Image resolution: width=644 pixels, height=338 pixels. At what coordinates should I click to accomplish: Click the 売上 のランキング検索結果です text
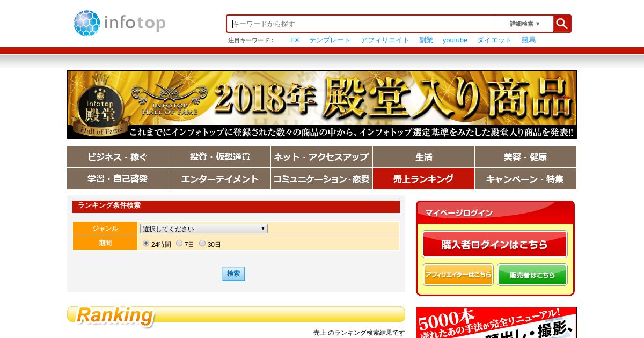pyautogui.click(x=359, y=333)
